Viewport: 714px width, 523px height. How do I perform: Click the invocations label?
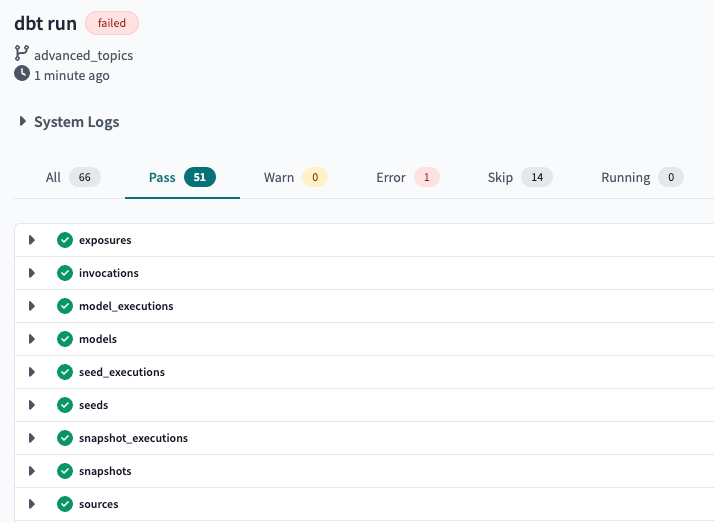click(109, 273)
